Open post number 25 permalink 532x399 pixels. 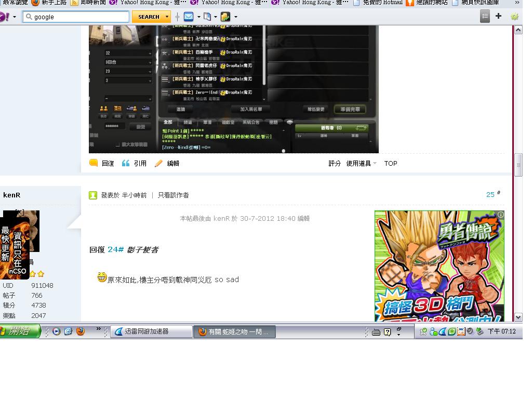(490, 194)
